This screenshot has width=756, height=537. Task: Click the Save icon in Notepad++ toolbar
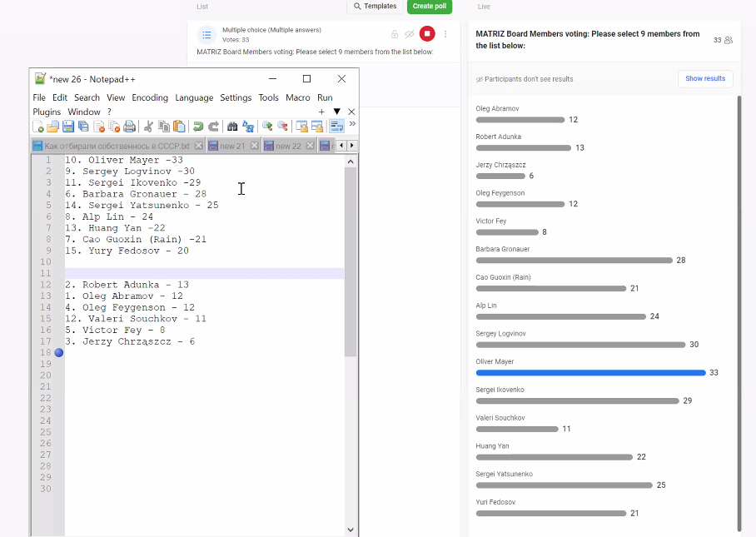pyautogui.click(x=68, y=127)
